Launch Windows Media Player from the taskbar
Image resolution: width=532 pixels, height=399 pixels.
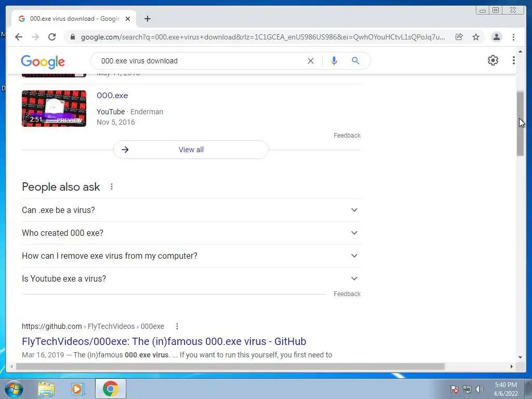point(77,389)
